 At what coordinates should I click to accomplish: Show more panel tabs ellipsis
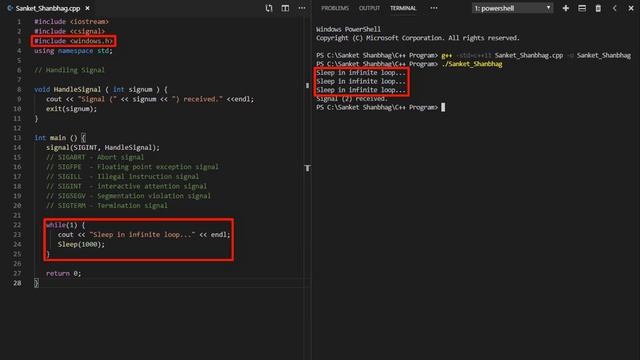pyautogui.click(x=434, y=8)
